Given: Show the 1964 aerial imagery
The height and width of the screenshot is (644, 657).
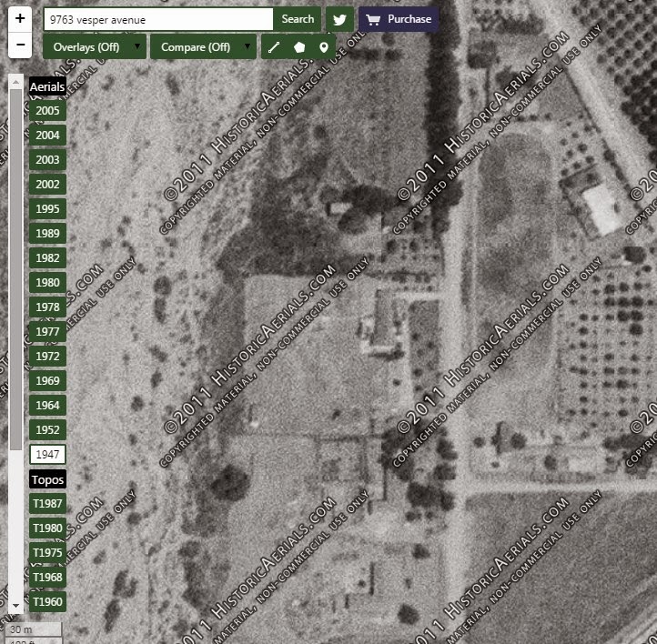Looking at the screenshot, I should [x=47, y=406].
